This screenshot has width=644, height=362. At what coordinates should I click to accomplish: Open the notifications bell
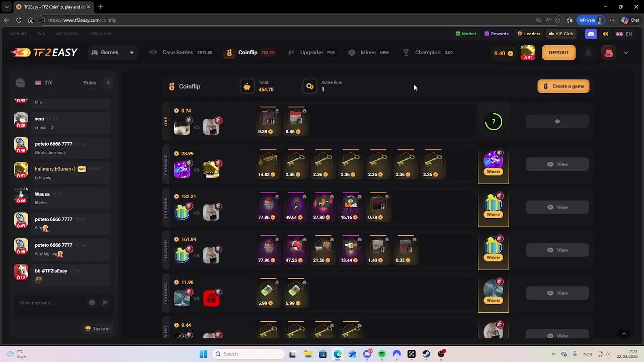click(588, 53)
